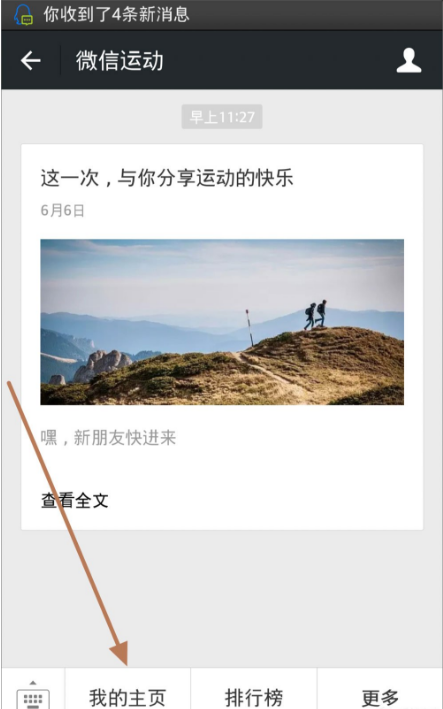Open the notification 你收到了4条新消息
The image size is (443, 709).
coord(116,14)
